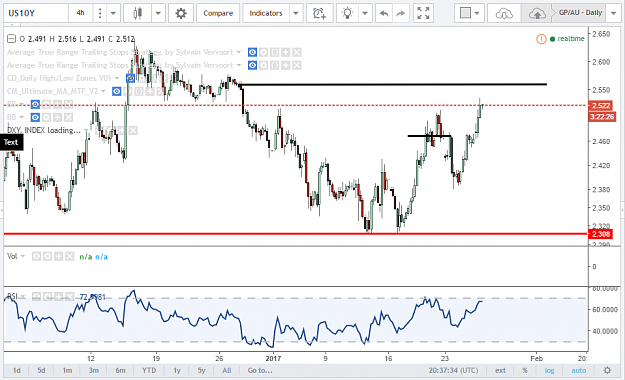Screen dimensions: 625x380
Task: Toggle visibility of CM_Ultimate_MA_MTF_V2
Action: [116, 91]
